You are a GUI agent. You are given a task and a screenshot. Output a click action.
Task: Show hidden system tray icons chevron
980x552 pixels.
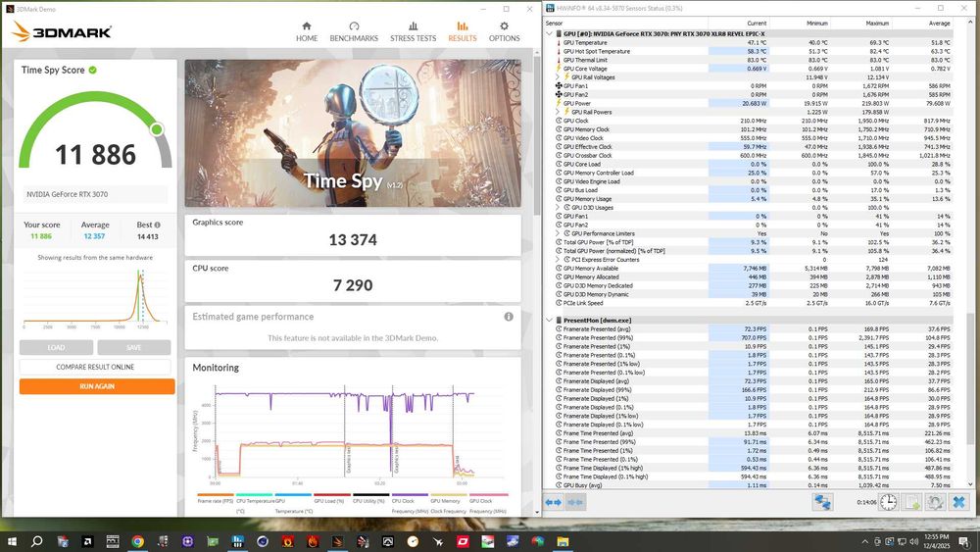click(x=865, y=541)
